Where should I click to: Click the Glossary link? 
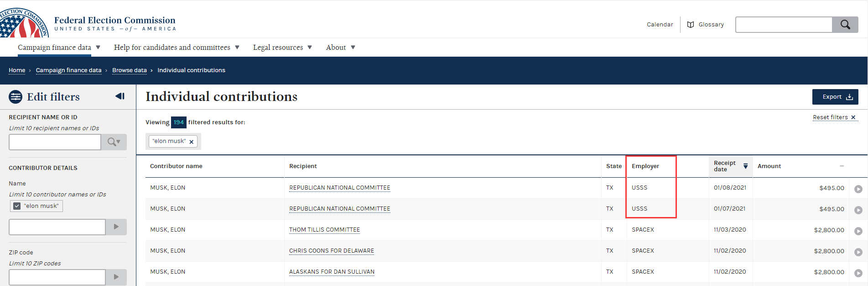pyautogui.click(x=711, y=25)
